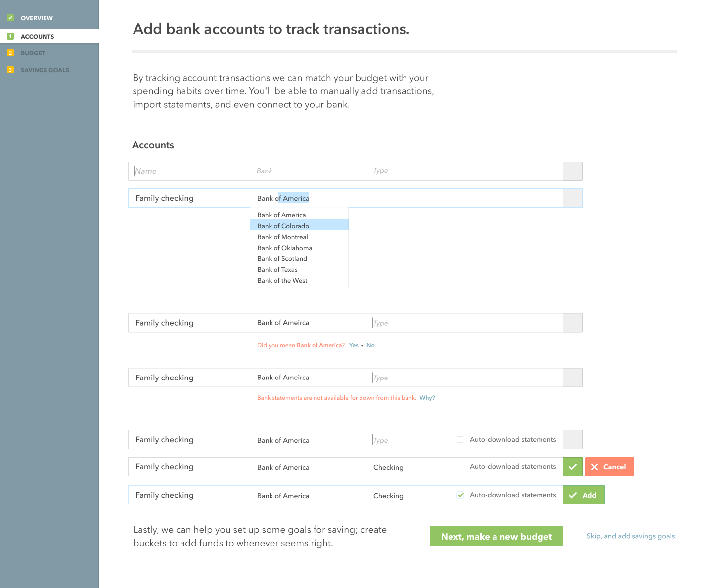Click the Why? link about bank statements

click(427, 398)
